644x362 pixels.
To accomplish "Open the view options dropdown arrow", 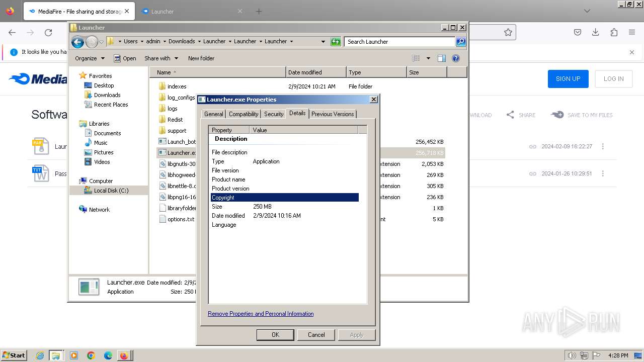I will [x=428, y=58].
